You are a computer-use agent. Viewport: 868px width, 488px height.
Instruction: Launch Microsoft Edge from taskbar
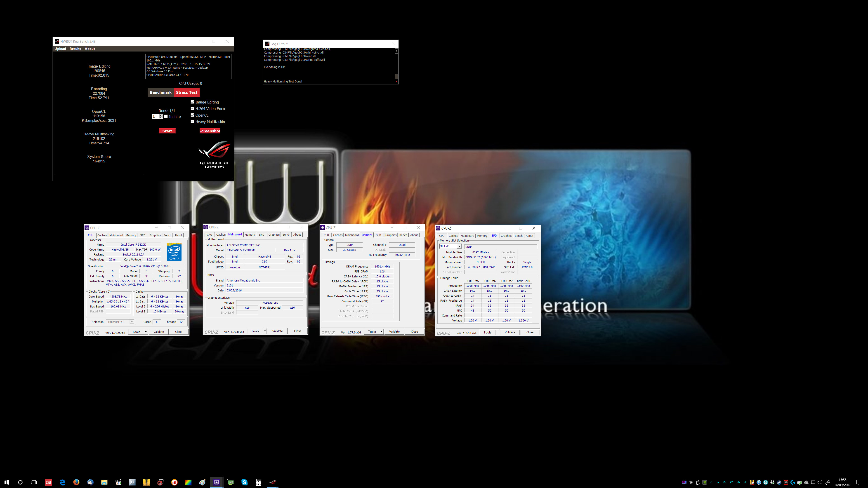[x=62, y=482]
